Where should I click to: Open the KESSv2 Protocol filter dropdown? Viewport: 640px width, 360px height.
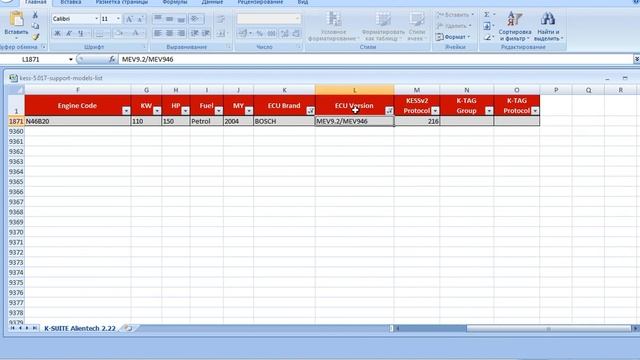[x=435, y=111]
